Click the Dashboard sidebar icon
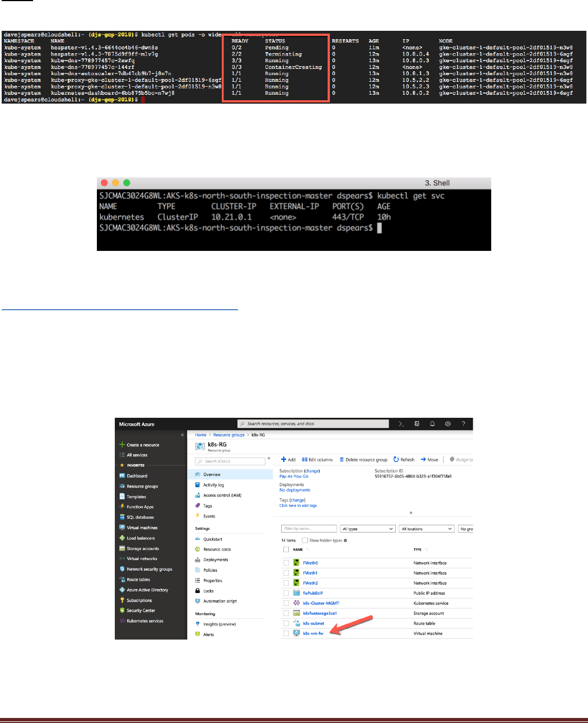The image size is (588, 723). click(122, 475)
